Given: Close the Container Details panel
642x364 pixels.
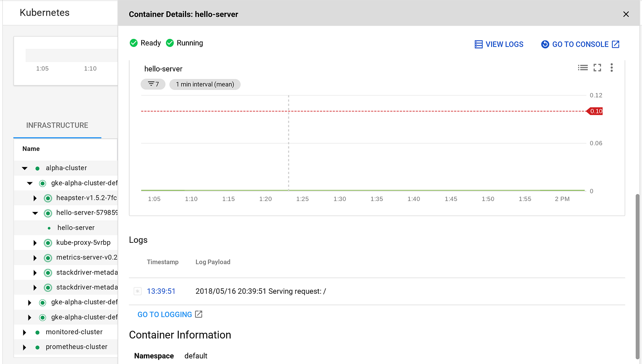Looking at the screenshot, I should [626, 14].
